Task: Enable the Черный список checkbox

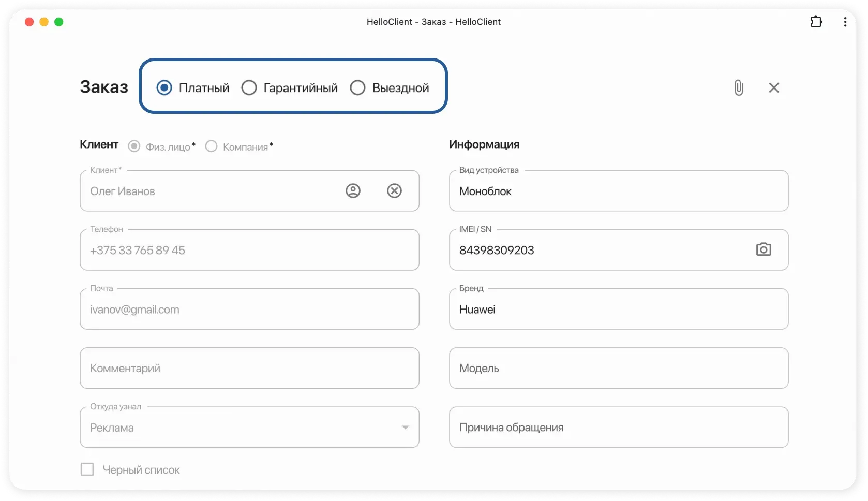Action: click(x=87, y=469)
